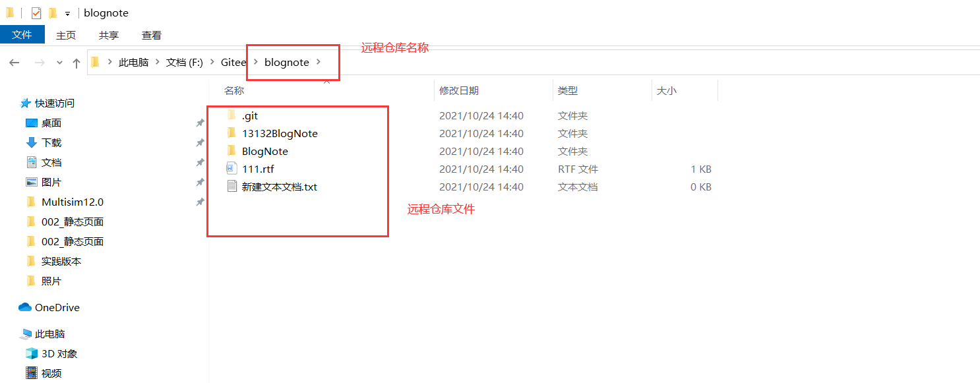Open 快速访问 in navigation pane
Screen dimensions: 980x383
pos(55,103)
